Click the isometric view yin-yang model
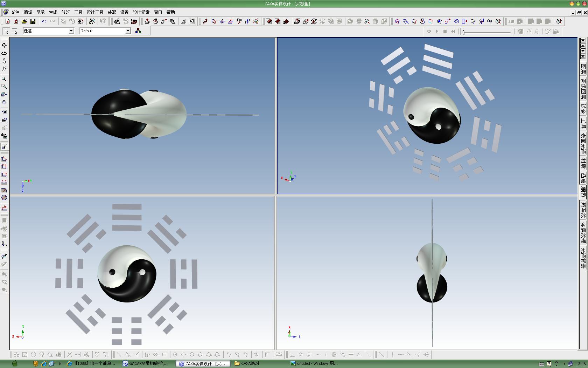Viewport: 588px width, 368px height. click(x=432, y=115)
